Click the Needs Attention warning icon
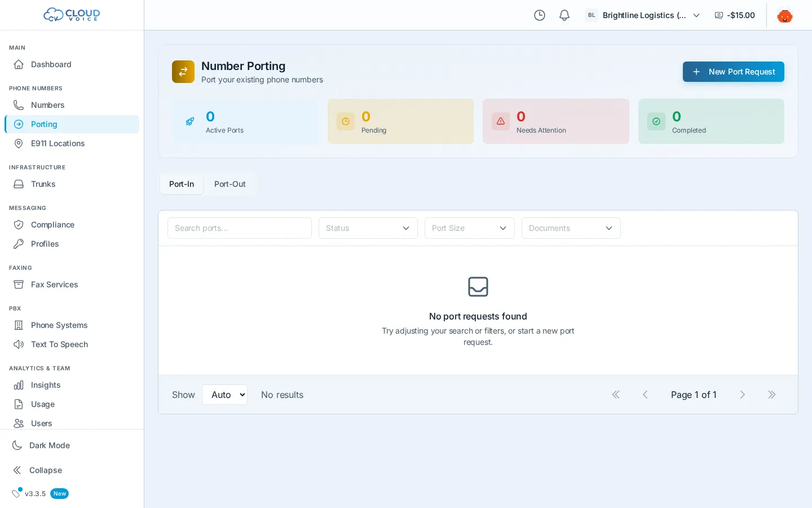Screen dimensions: 812x508 (501, 121)
